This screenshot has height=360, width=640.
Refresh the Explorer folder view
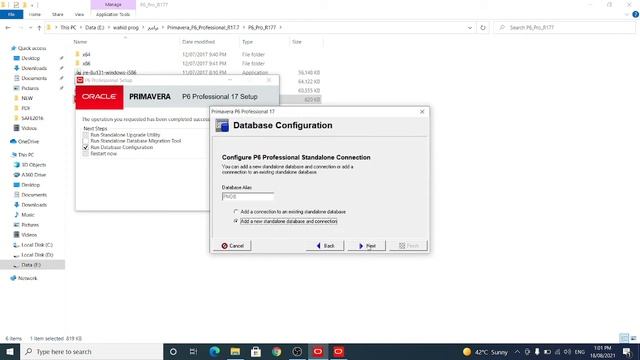pyautogui.click(x=483, y=27)
